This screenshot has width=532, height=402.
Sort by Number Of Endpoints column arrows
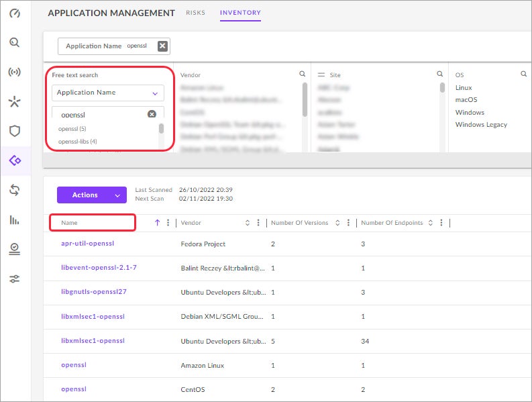click(x=430, y=223)
